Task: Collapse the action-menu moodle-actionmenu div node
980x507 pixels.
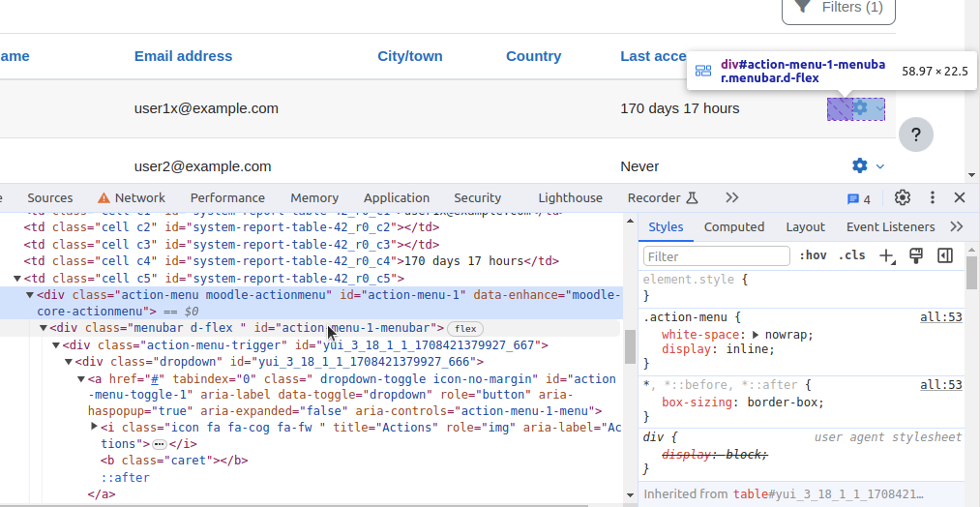Action: (x=29, y=294)
